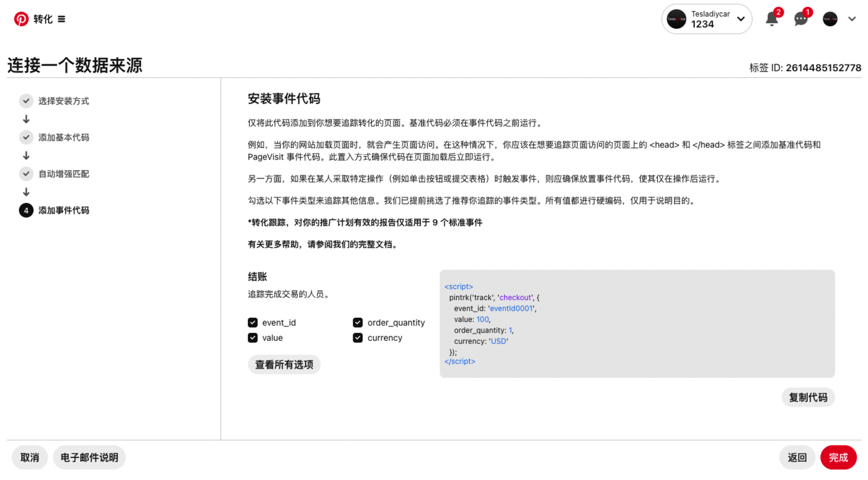Uncheck the value checkbox
Viewport: 868px width, 480px height.
coord(253,338)
